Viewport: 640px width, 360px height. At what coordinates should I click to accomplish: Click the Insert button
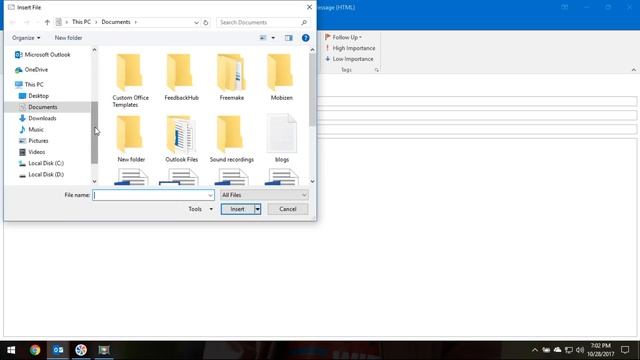238,209
